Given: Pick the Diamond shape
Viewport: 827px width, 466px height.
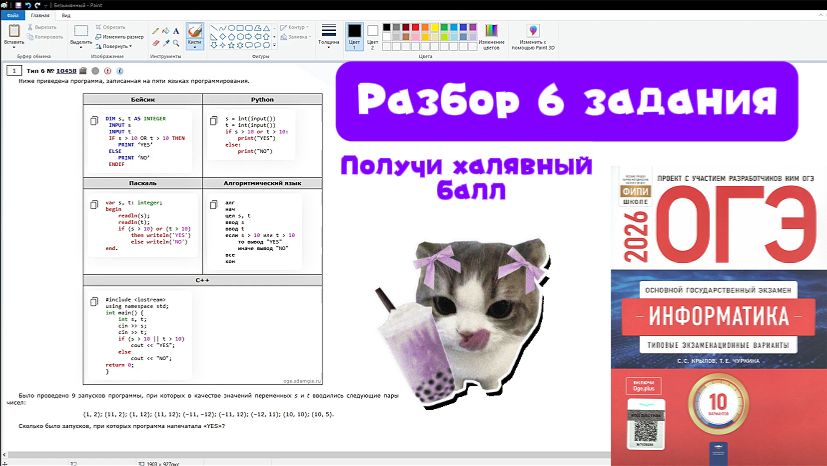Looking at the screenshot, I should tap(223, 37).
